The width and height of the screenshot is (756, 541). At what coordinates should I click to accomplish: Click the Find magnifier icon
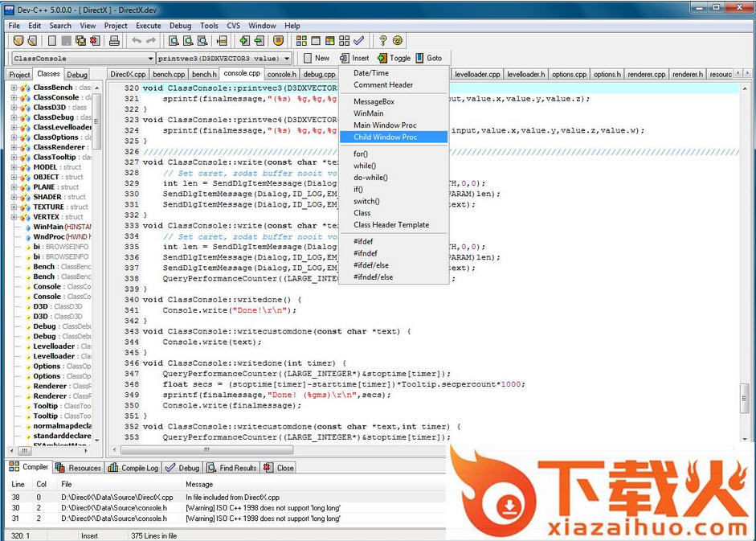[174, 41]
